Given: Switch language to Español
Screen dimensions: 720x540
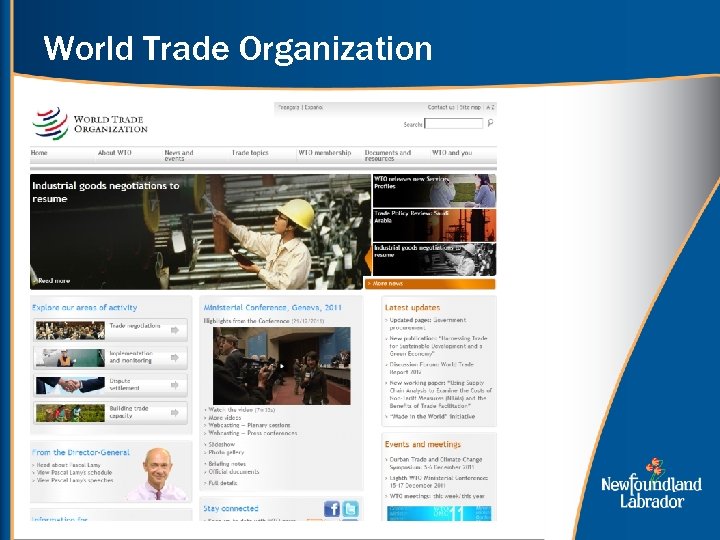Looking at the screenshot, I should 314,107.
